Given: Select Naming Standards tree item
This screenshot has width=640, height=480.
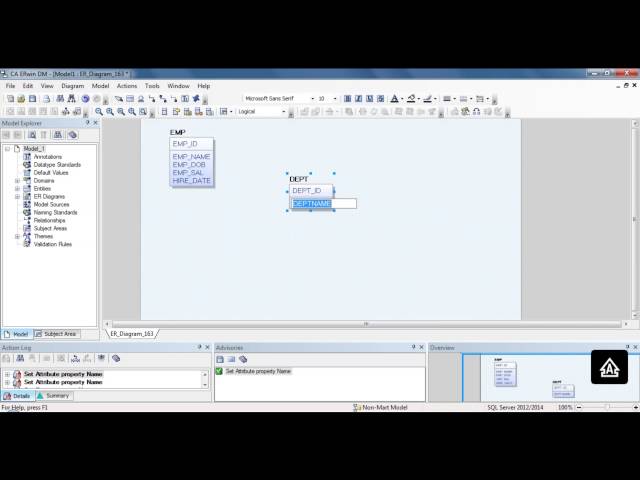Looking at the screenshot, I should (55, 212).
